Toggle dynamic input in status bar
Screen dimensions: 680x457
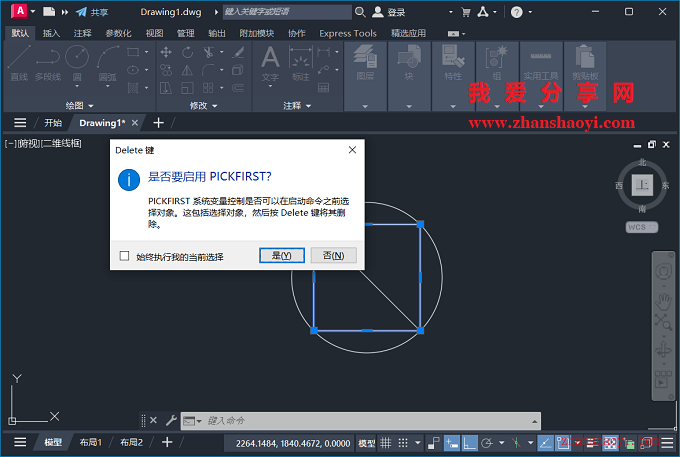[x=451, y=443]
